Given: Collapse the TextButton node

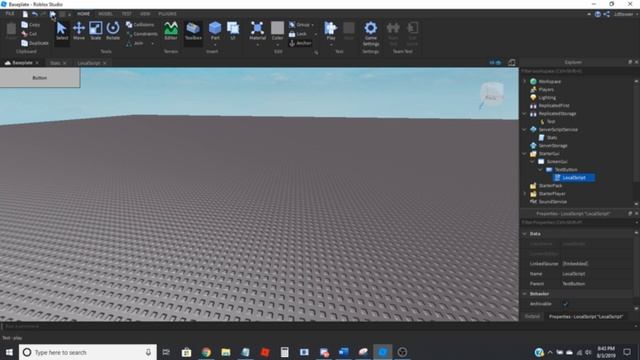Looking at the screenshot, I should click(x=540, y=169).
